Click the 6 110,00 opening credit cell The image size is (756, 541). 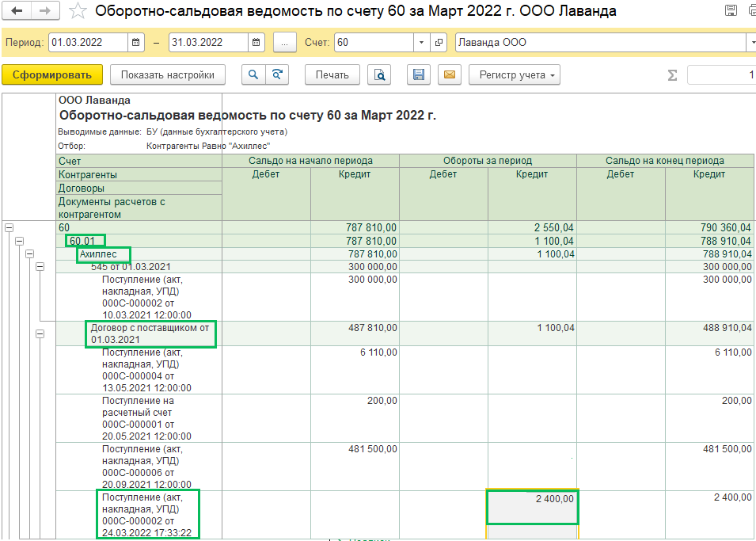[x=355, y=370]
